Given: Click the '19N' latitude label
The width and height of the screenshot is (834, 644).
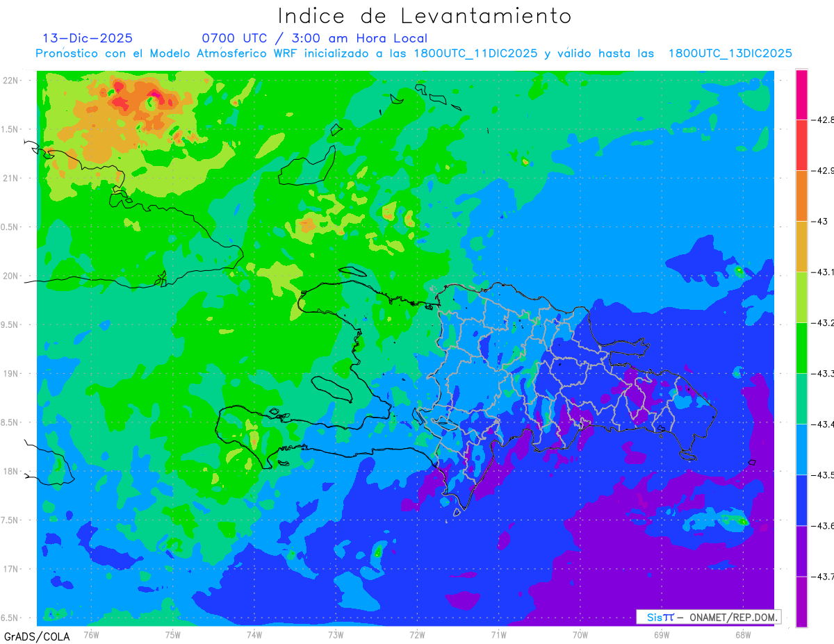Looking at the screenshot, I should [10, 374].
